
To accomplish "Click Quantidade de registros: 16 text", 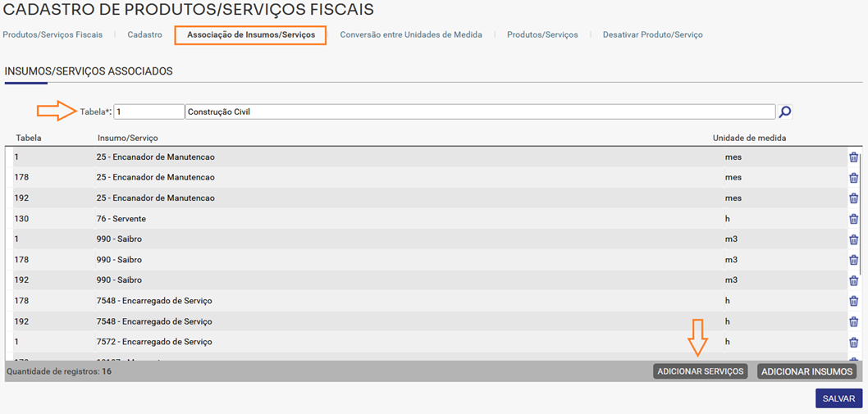I will pos(59,371).
